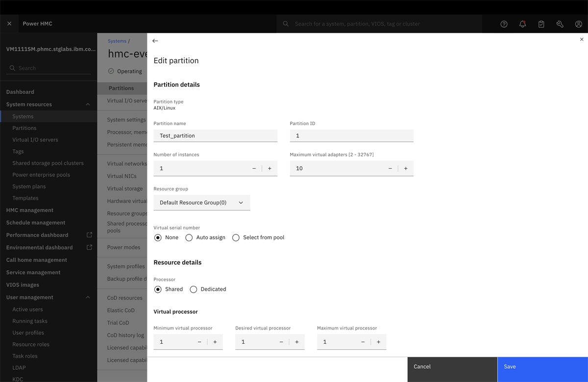Choose Select from pool serial number option

(258, 237)
